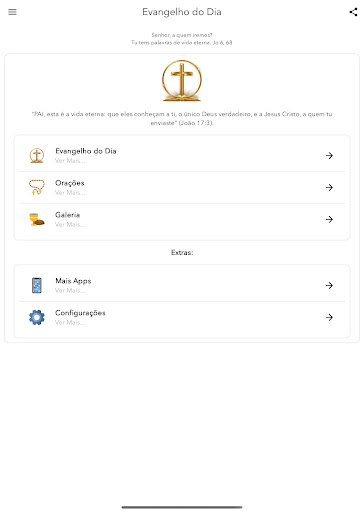Click the Evangelho do Dia page title

[x=182, y=12]
